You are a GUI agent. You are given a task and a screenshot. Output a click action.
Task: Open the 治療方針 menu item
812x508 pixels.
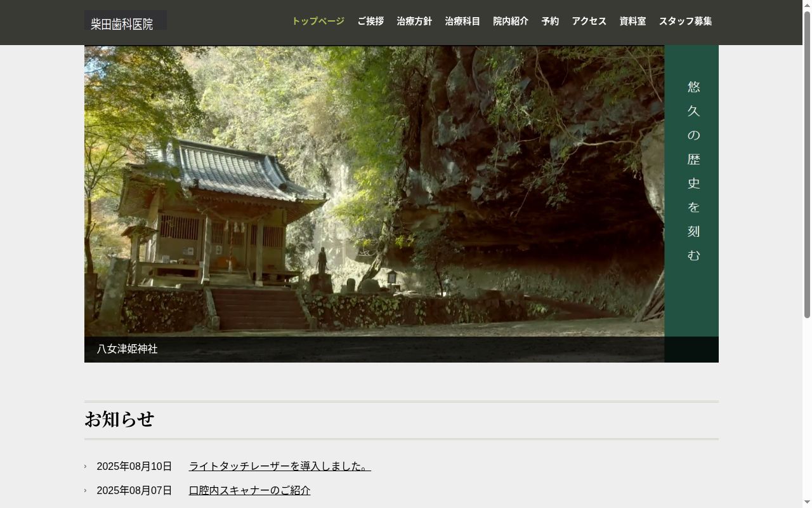click(414, 21)
